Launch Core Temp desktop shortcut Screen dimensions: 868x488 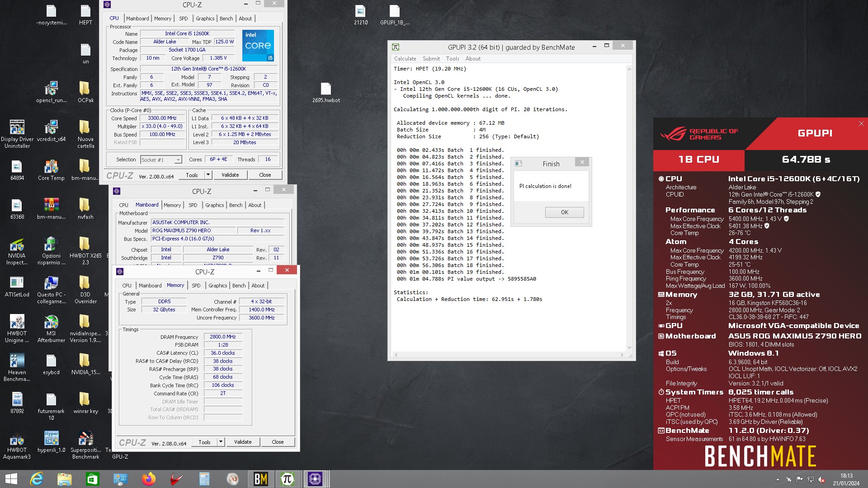pyautogui.click(x=51, y=170)
